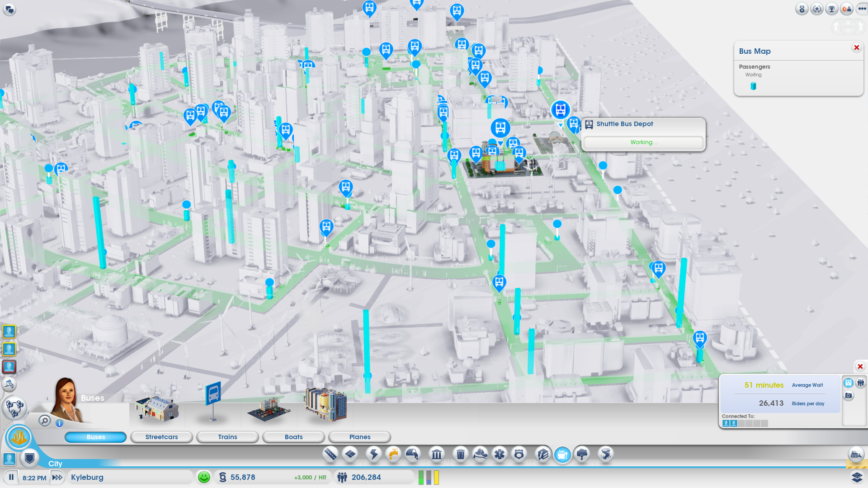Open the Disasters menu via the tornado icon

coord(607,455)
